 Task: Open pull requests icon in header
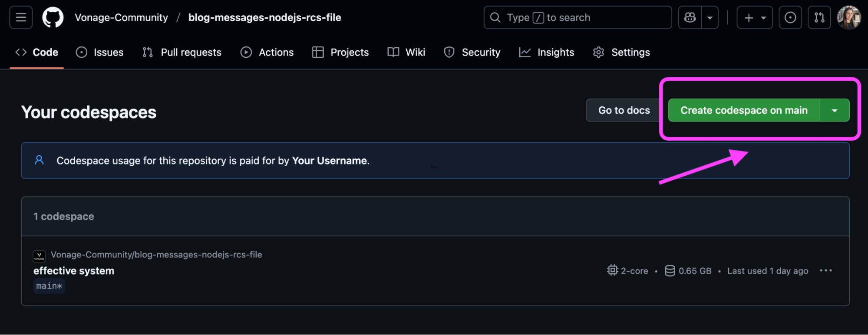coord(819,17)
